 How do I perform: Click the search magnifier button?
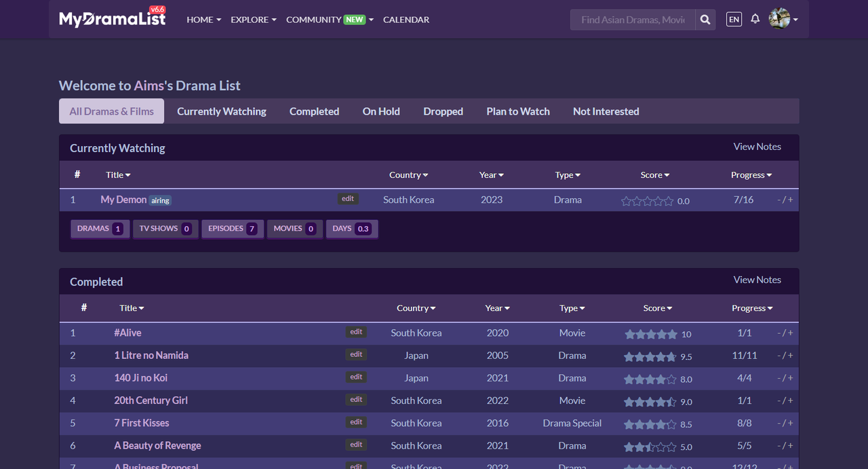click(705, 20)
